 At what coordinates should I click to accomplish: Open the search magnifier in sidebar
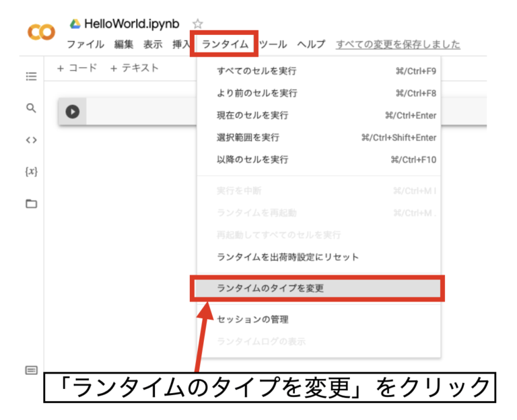coord(31,108)
